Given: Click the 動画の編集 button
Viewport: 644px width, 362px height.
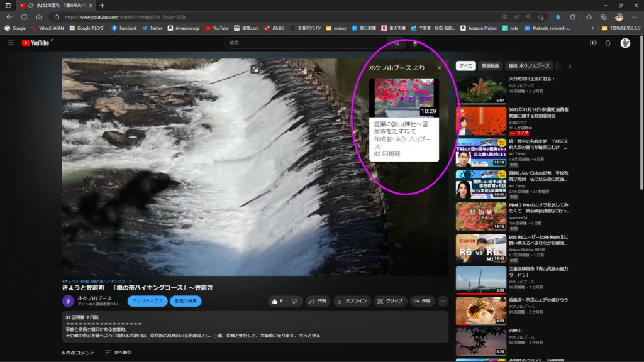Looking at the screenshot, I should coord(186,301).
